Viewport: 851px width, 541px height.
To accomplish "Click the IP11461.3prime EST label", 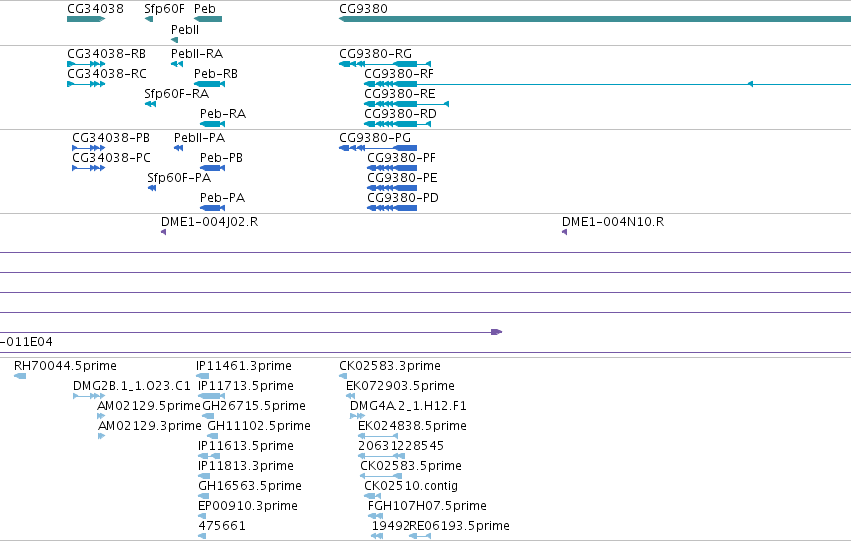I will [x=244, y=366].
